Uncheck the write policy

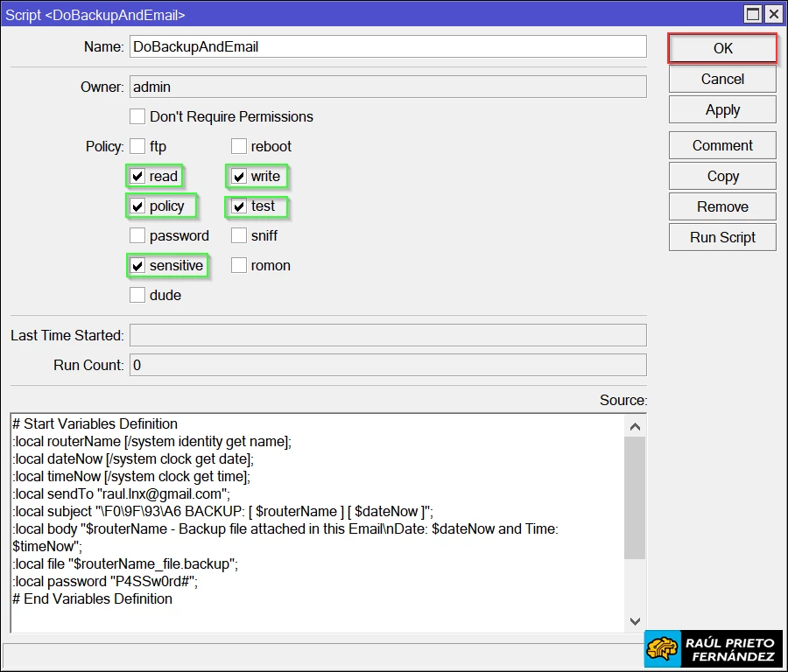[239, 176]
